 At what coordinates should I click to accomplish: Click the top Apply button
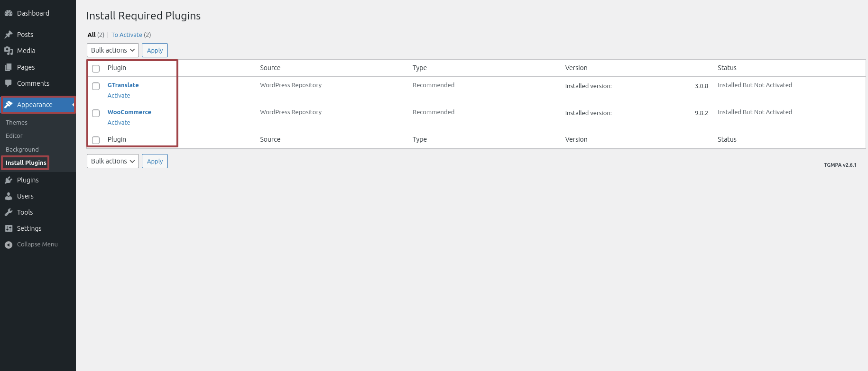(x=155, y=50)
